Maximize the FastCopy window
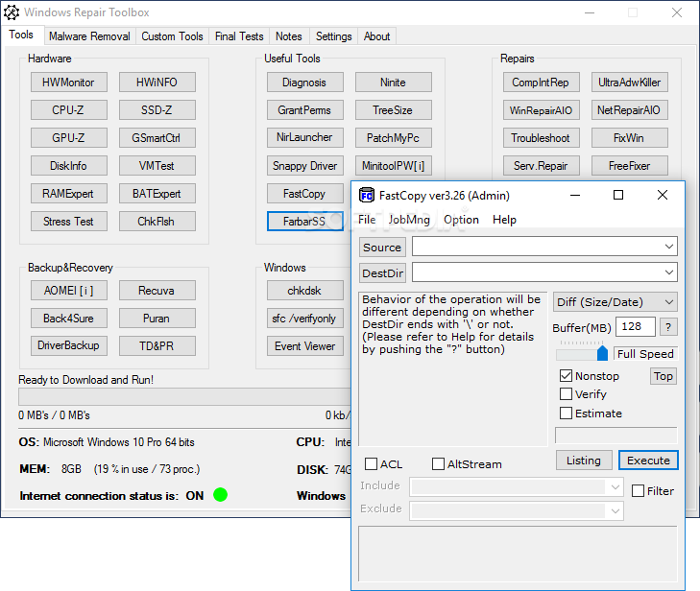This screenshot has width=700, height=591. coord(618,195)
